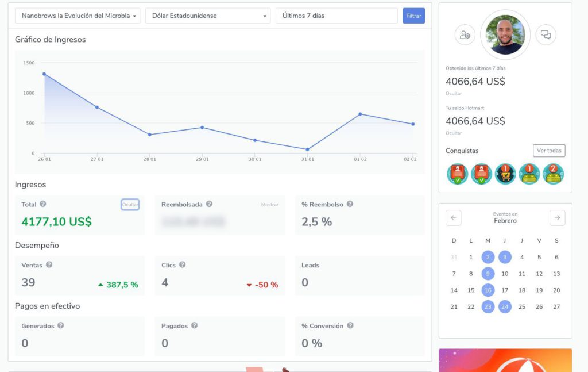Click calendar day 25 in February
This screenshot has width=588, height=372.
pos(522,306)
